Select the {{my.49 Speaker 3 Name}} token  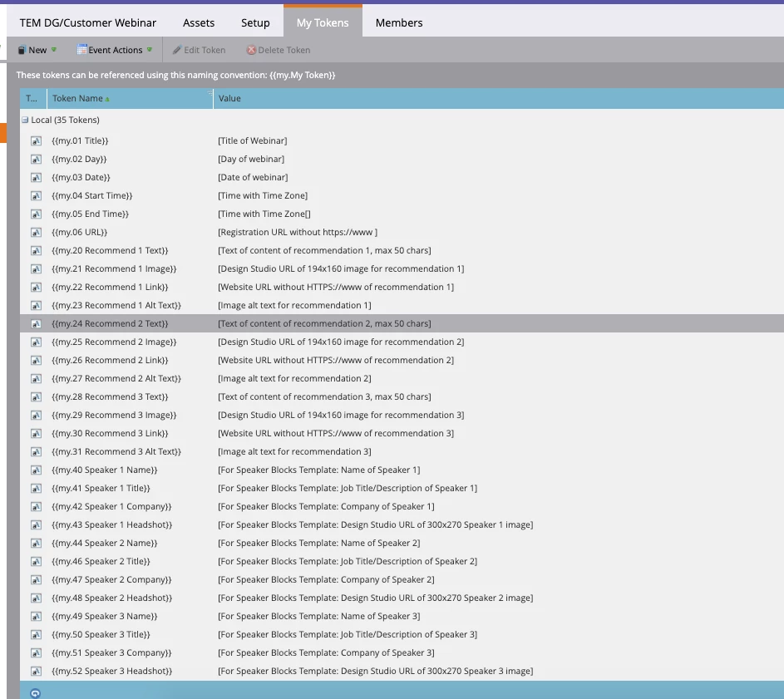click(105, 617)
